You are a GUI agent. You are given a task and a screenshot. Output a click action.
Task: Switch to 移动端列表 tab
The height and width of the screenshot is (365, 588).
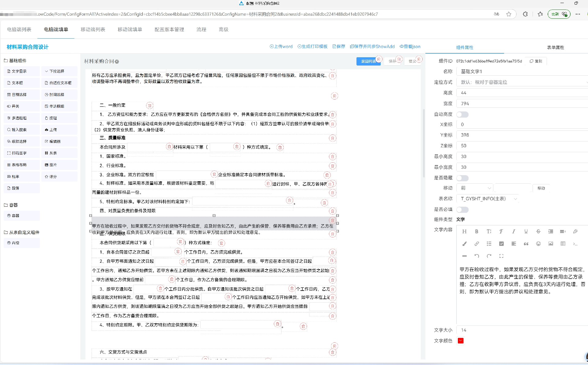click(x=93, y=29)
